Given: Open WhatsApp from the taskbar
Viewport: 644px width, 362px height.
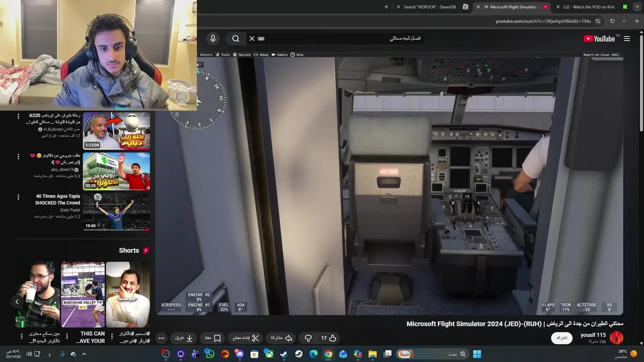Looking at the screenshot, I should (210, 354).
